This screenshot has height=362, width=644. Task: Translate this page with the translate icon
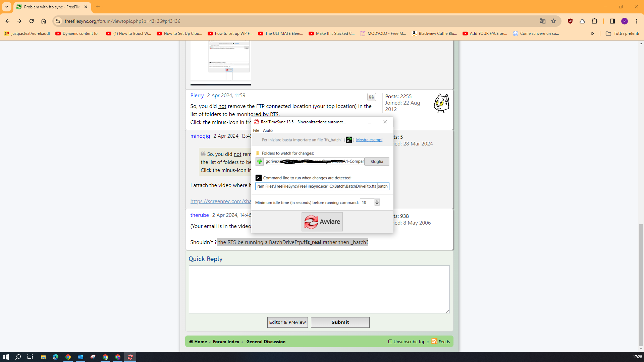(542, 21)
